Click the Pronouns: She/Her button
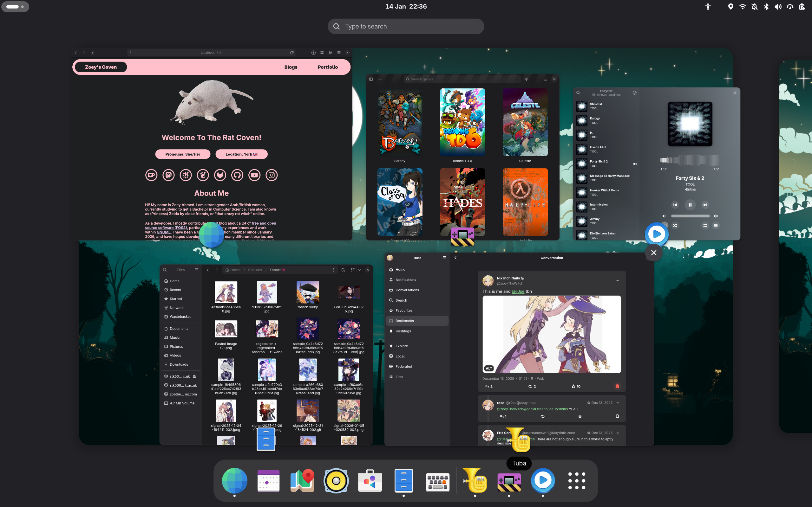Screen dimensions: 812x507 click(182, 154)
